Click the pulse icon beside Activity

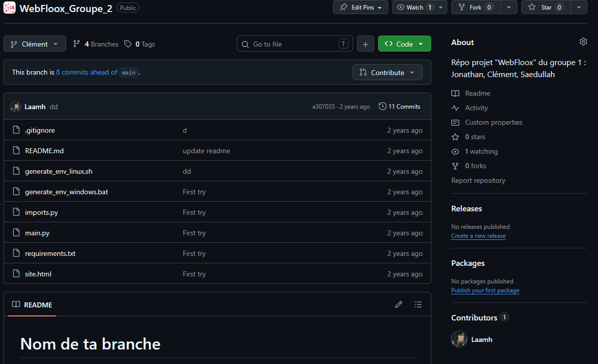point(455,108)
